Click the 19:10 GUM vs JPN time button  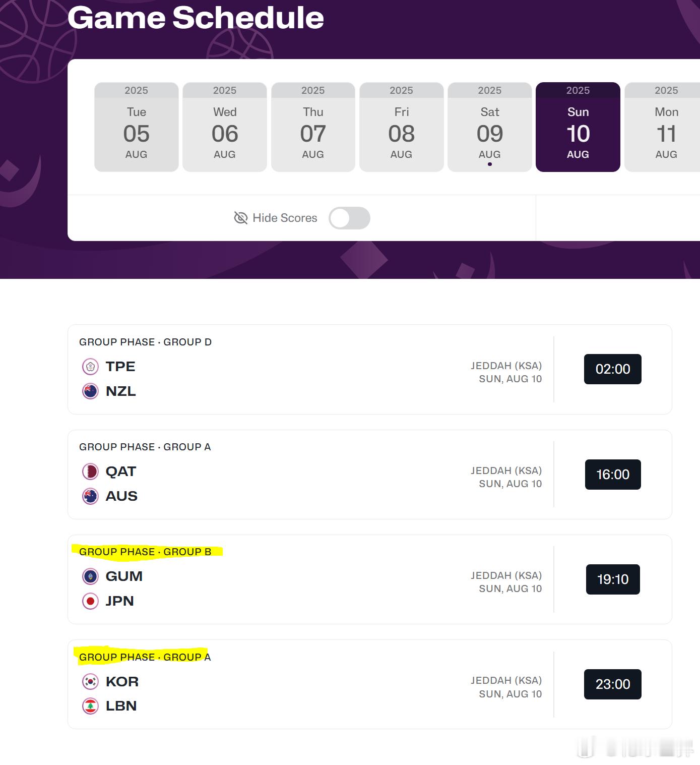coord(613,579)
